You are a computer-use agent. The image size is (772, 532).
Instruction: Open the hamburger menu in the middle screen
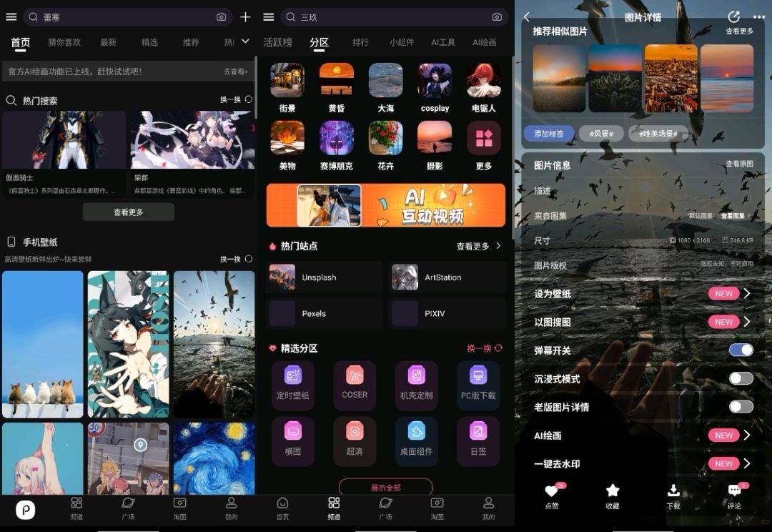click(x=268, y=17)
